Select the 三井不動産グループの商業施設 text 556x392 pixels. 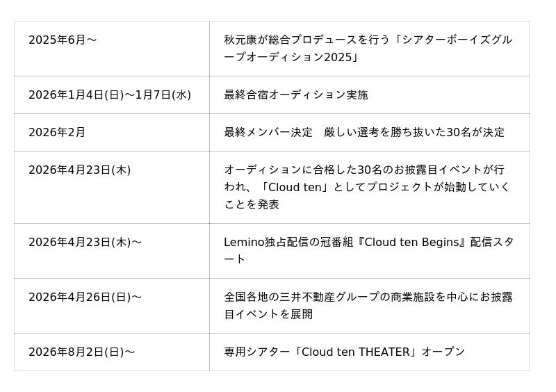click(x=368, y=297)
